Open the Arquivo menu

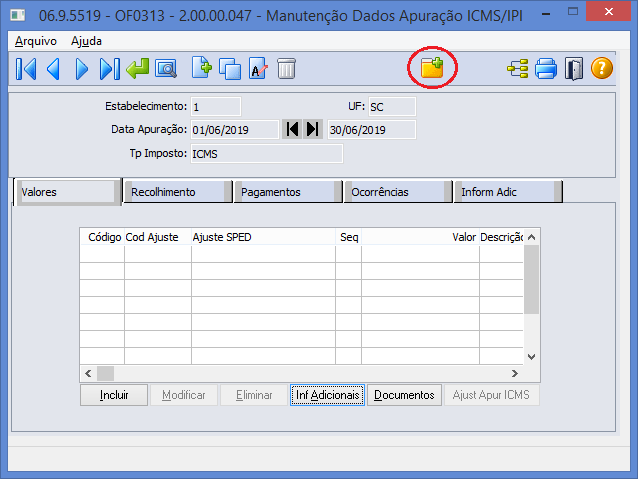tap(36, 41)
